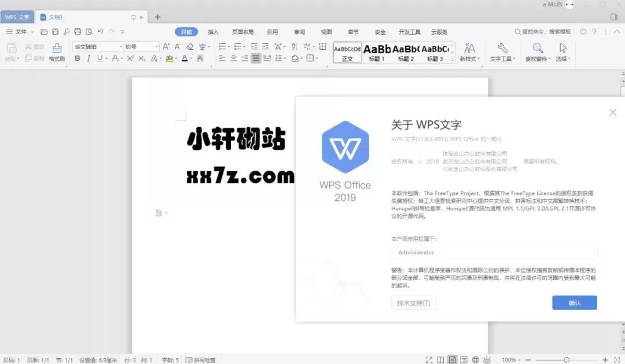Click the character shading A icon

(200, 58)
